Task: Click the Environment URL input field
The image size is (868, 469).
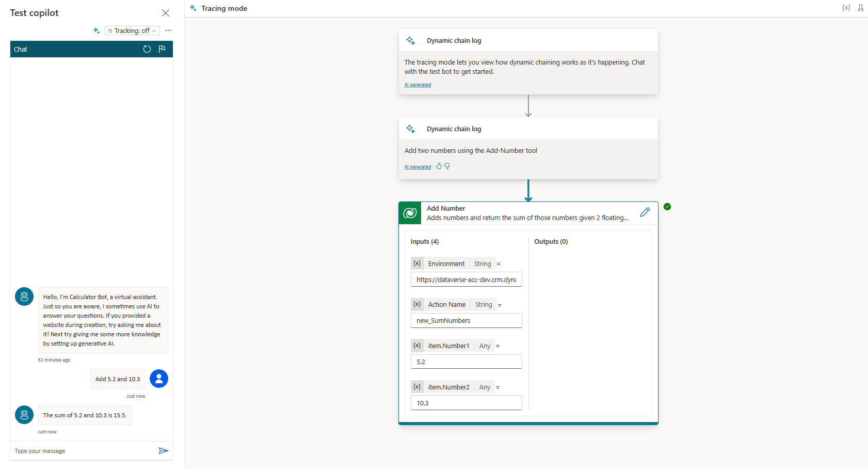Action: click(x=466, y=279)
